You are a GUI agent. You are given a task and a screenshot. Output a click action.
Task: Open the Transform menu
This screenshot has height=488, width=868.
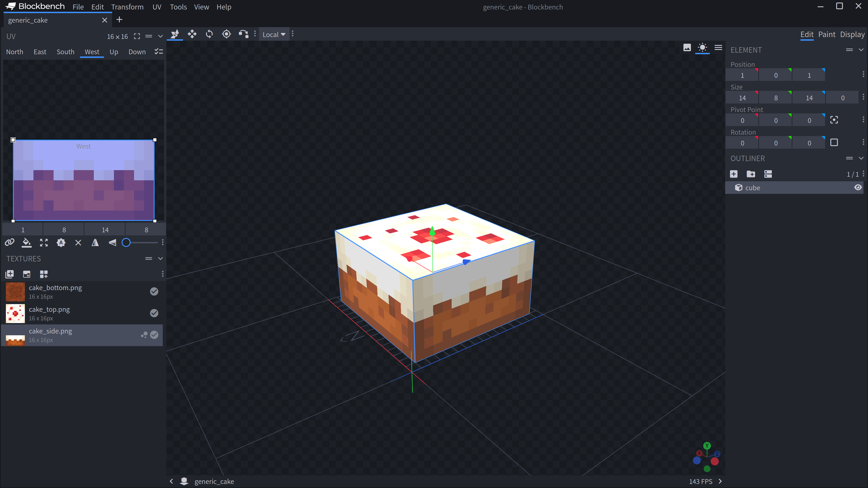pos(127,7)
